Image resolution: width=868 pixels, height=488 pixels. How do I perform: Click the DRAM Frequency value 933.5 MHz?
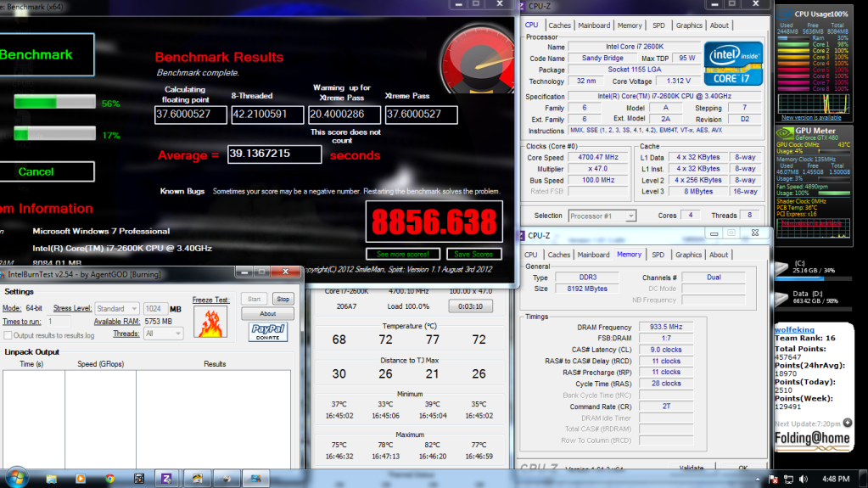pyautogui.click(x=666, y=328)
